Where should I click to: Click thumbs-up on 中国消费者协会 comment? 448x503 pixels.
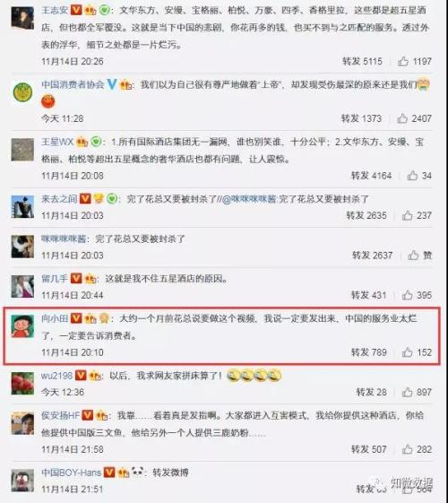pyautogui.click(x=402, y=118)
